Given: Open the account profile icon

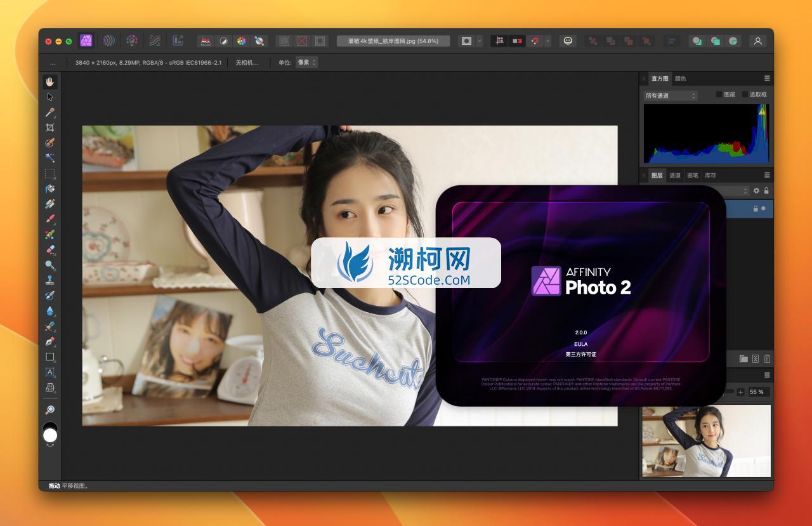Looking at the screenshot, I should click(757, 41).
